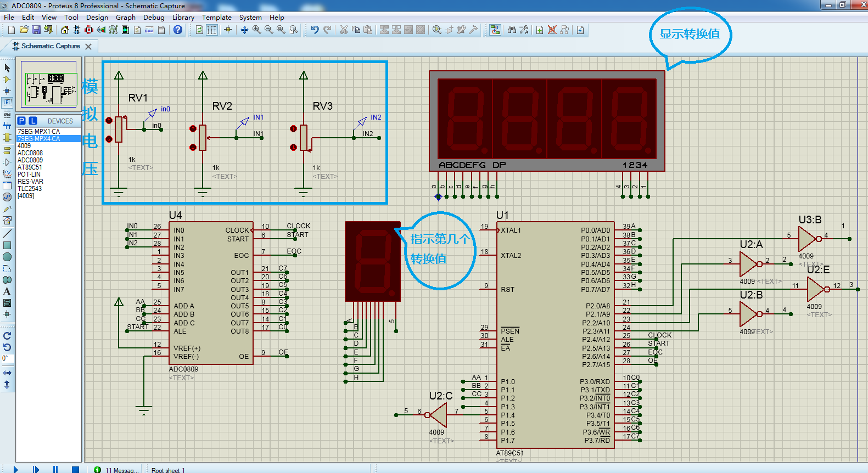Screen dimensions: 868x473
Task: Click the X-Mirror flip button
Action: coord(7,373)
